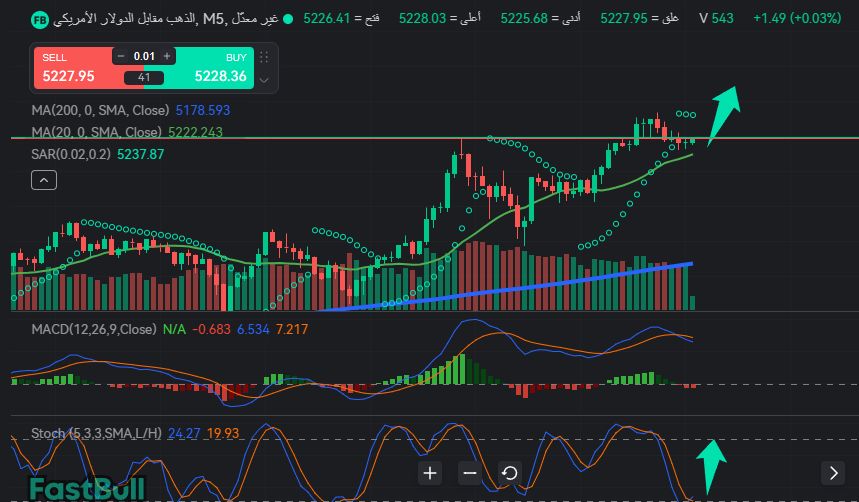Click the FastBull watermark logo
Viewport: 859px width, 502px height.
pos(87,489)
